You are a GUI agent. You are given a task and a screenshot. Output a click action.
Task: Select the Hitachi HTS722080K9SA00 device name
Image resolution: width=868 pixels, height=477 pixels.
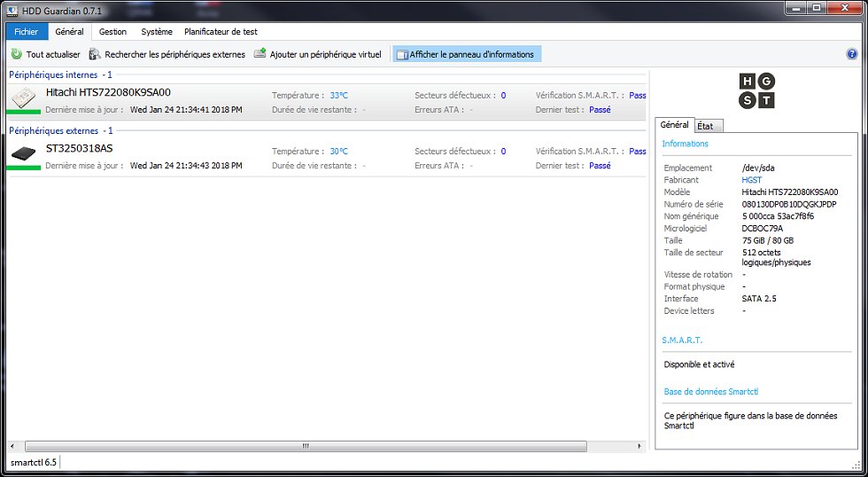[108, 92]
